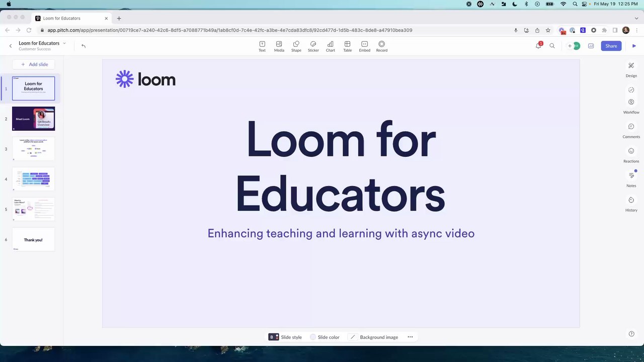Open the Notes panel
This screenshot has height=362, width=644.
tap(631, 179)
